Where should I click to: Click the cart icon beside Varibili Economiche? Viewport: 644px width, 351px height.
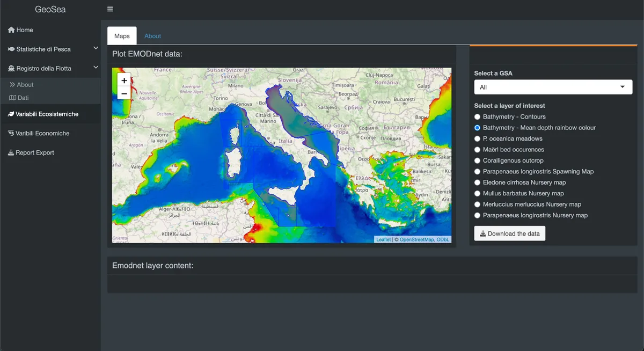11,134
